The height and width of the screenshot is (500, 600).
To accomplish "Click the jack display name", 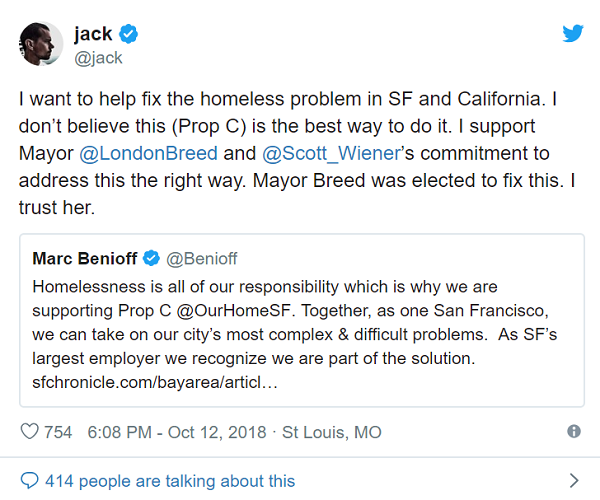I will [x=93, y=35].
